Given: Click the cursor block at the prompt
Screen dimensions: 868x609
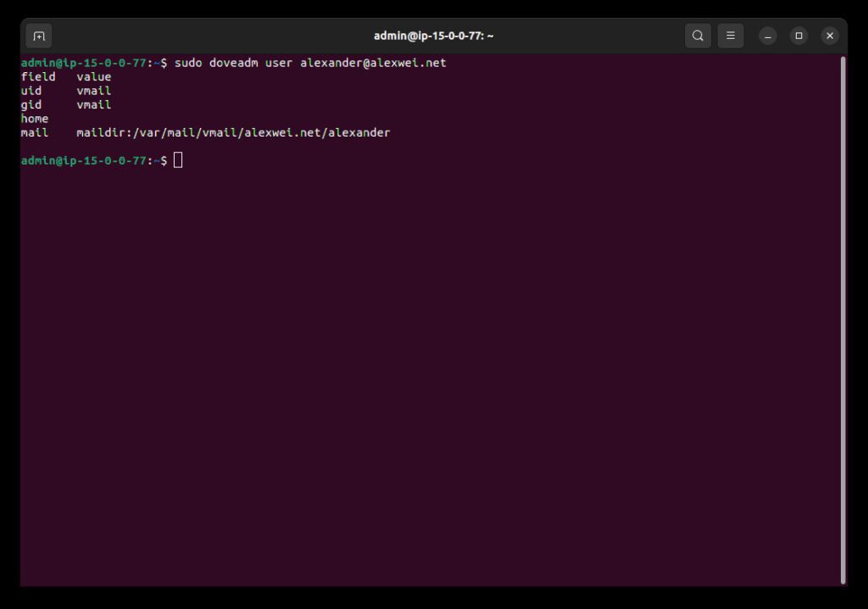Looking at the screenshot, I should [x=178, y=160].
